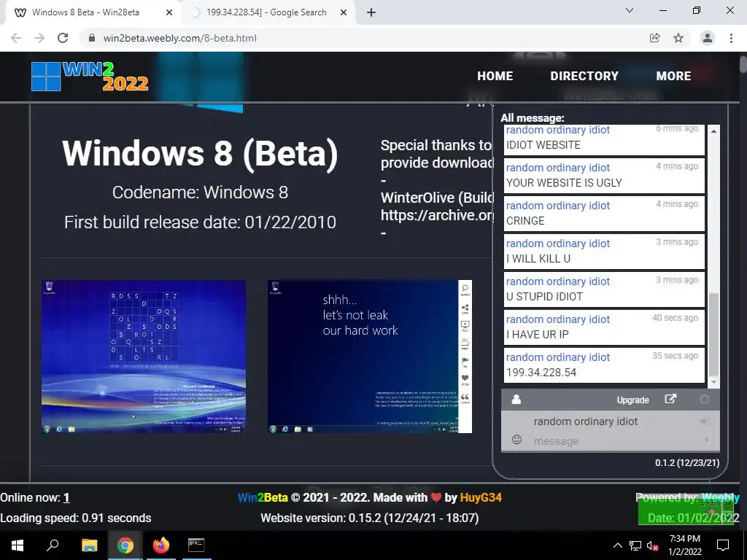Open the taskbar search magnifier
The image size is (747, 560).
point(53,545)
